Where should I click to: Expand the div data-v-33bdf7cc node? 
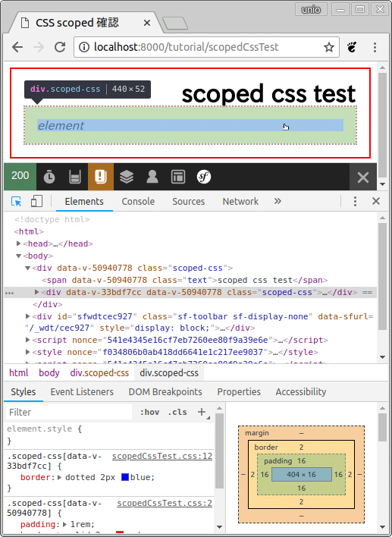tap(37, 292)
